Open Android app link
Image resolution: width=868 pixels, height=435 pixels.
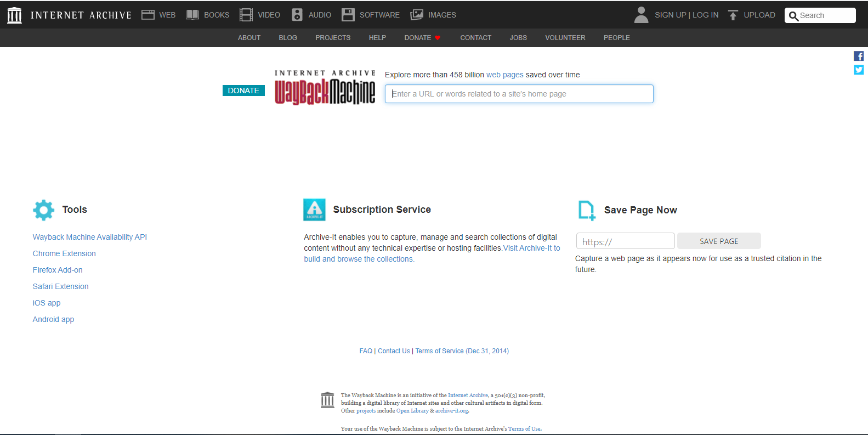53,319
